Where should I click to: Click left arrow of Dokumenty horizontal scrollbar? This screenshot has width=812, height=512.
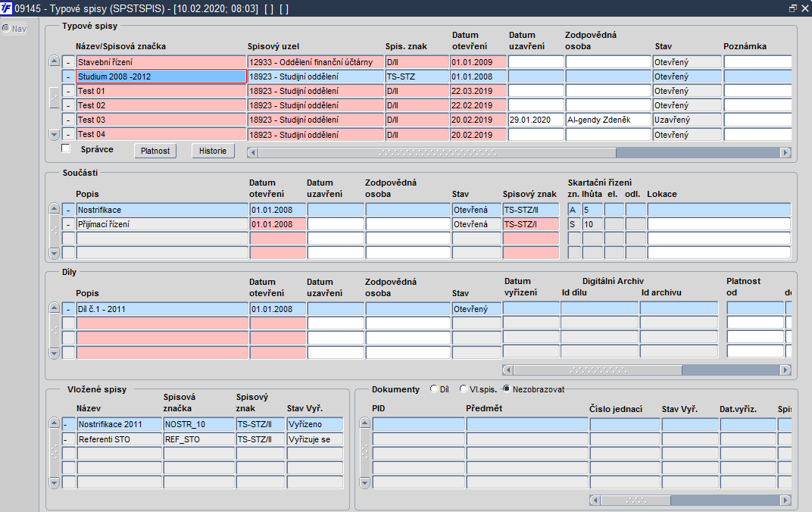(x=595, y=501)
